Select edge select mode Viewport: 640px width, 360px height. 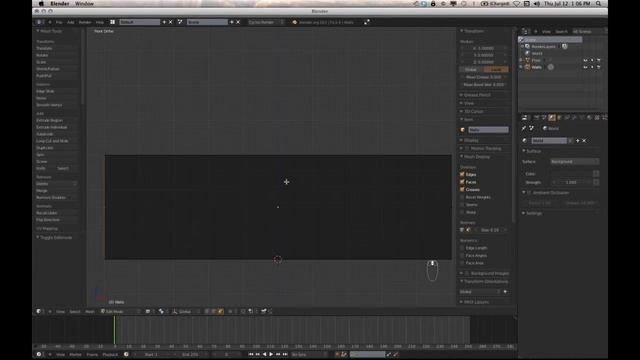(x=214, y=311)
